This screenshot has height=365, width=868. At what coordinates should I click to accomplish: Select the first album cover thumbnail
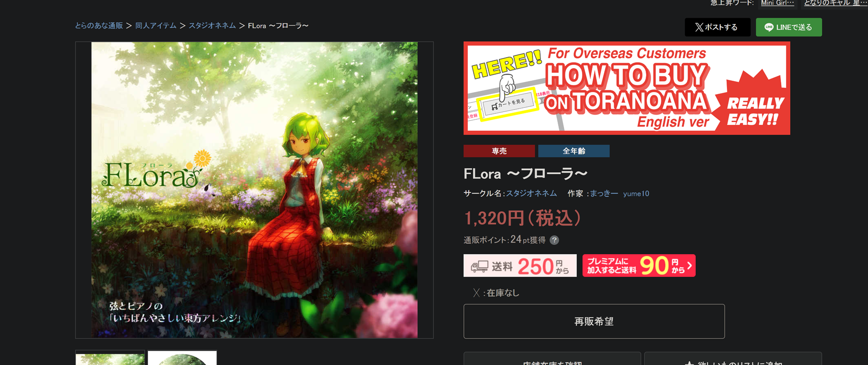pos(110,358)
